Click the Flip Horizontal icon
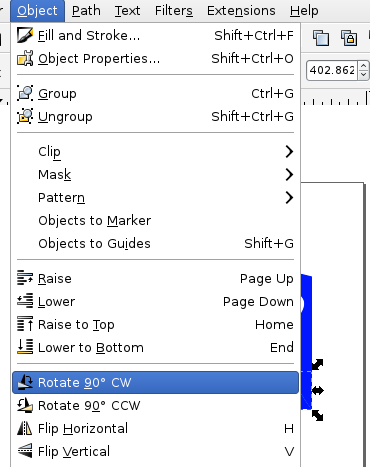Viewport: 370px width, 467px height. coord(25,428)
